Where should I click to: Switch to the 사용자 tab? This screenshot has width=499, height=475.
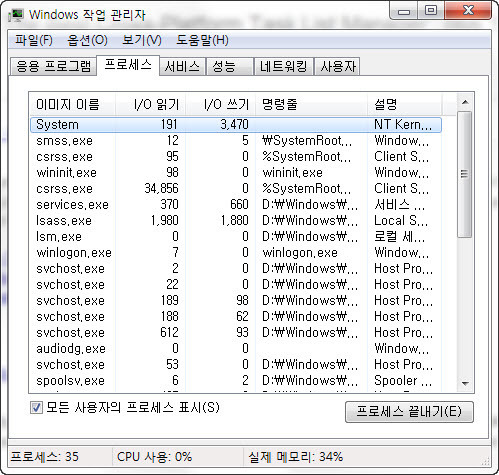point(338,66)
